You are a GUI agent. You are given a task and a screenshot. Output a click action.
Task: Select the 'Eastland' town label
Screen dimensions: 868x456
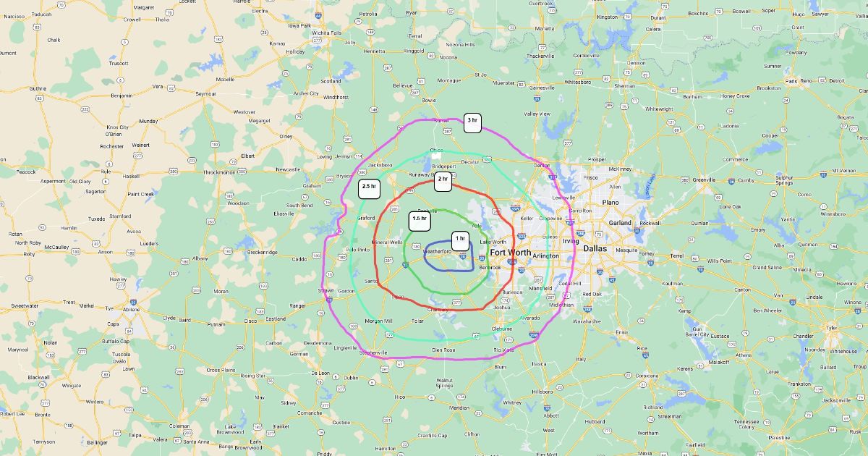click(x=276, y=318)
